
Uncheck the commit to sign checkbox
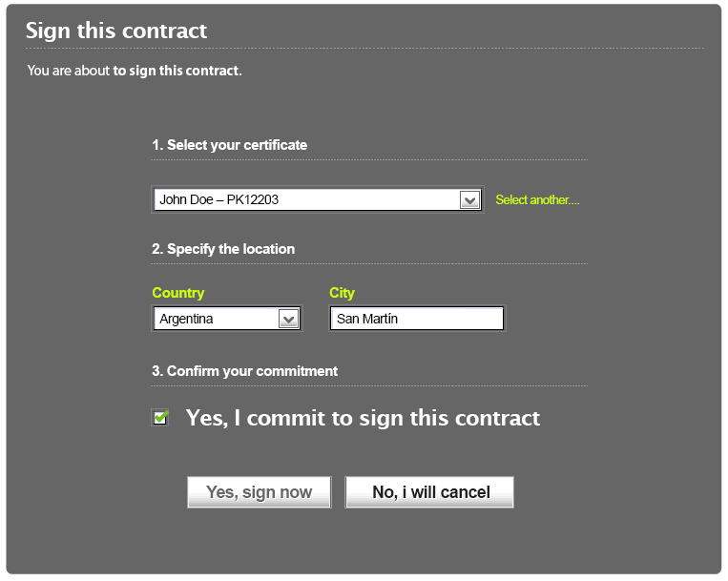(x=160, y=417)
